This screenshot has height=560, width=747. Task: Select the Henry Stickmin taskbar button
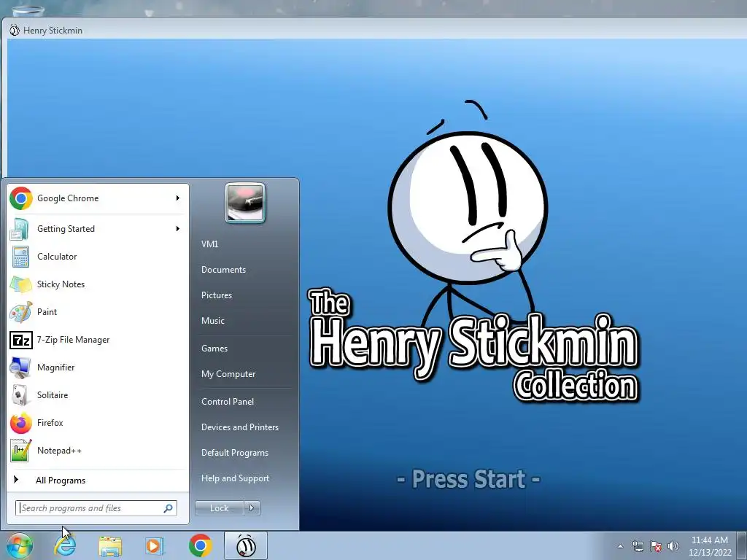pyautogui.click(x=246, y=545)
